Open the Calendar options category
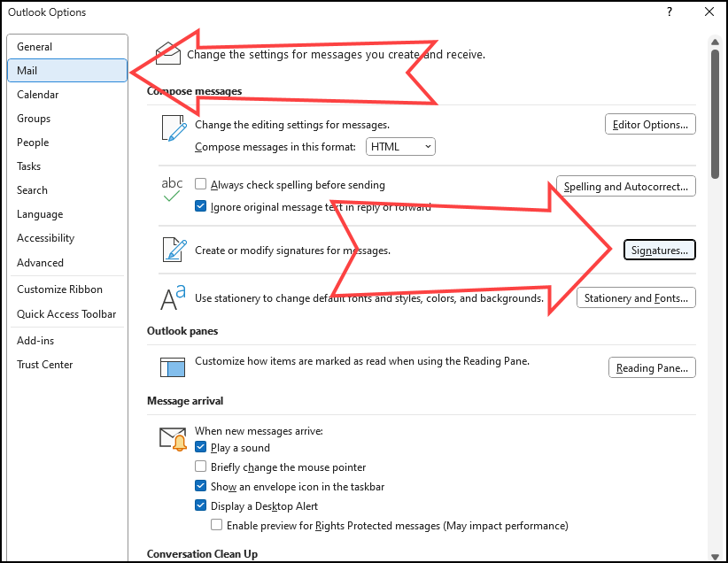The image size is (728, 563). click(x=67, y=95)
